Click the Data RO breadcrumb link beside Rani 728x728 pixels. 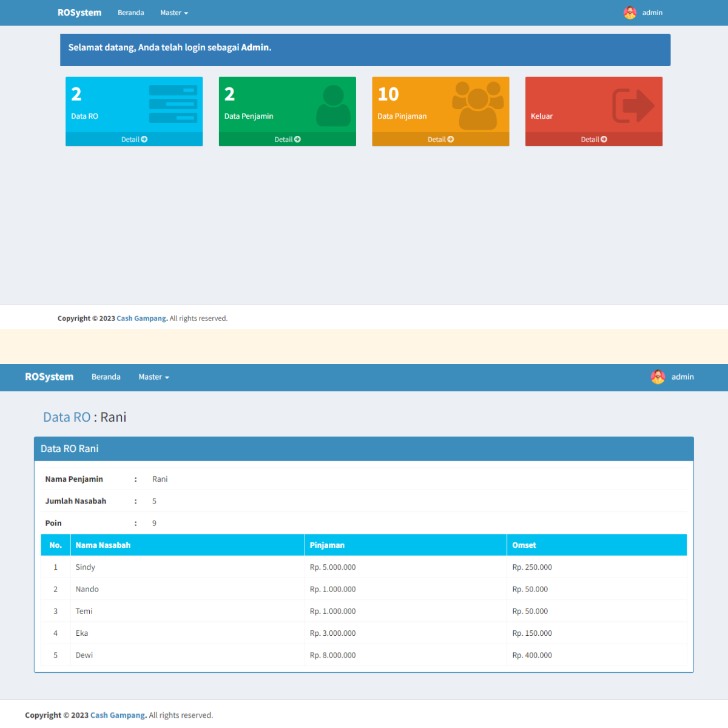click(67, 417)
